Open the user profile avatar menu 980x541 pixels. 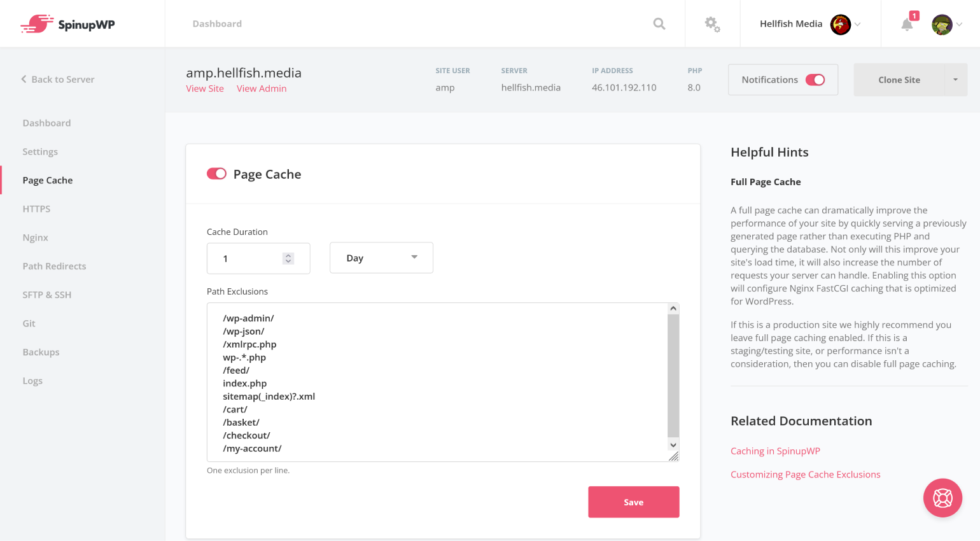click(x=942, y=25)
